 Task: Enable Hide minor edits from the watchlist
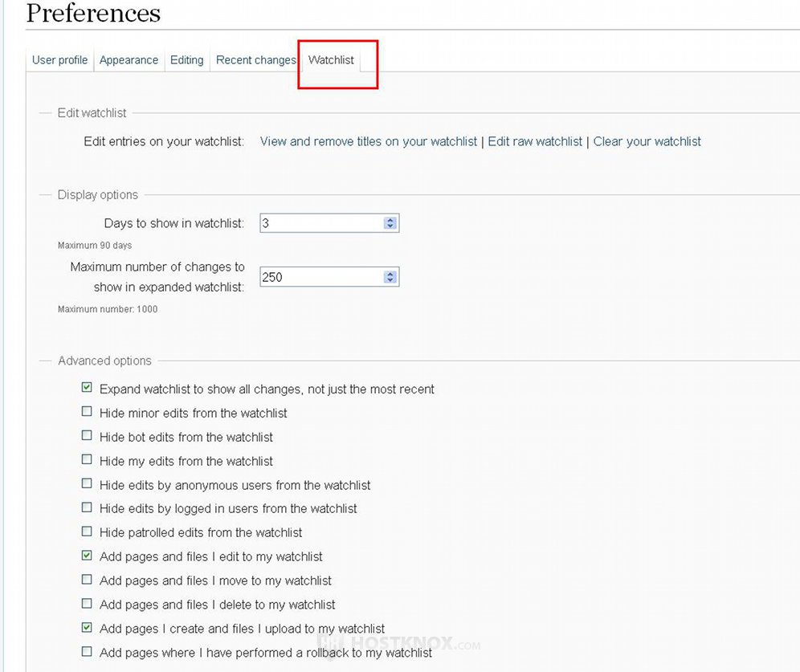(x=87, y=411)
